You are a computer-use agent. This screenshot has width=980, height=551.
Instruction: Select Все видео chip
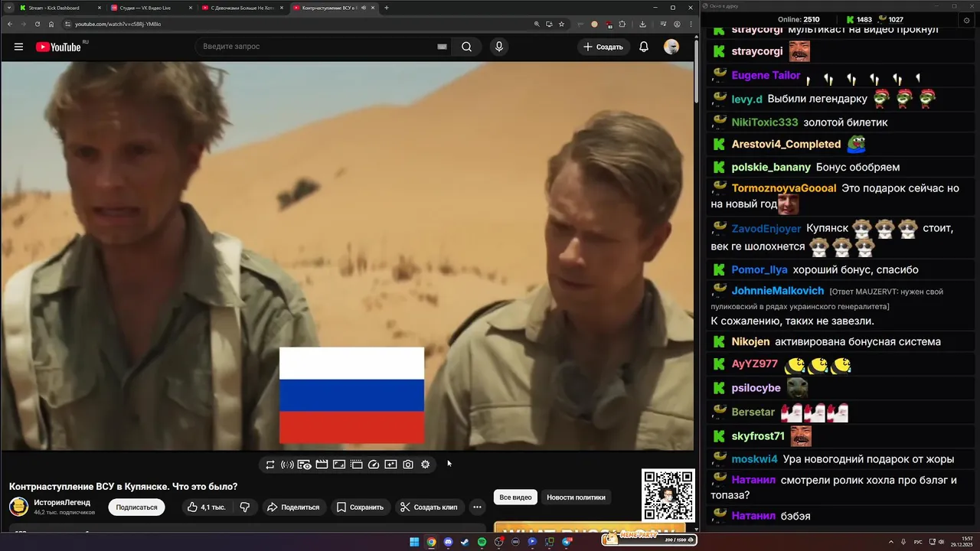click(x=515, y=497)
